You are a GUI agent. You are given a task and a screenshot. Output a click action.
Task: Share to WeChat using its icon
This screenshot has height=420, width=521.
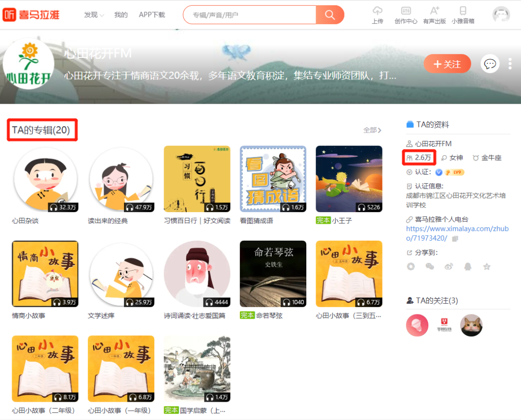[x=430, y=266]
